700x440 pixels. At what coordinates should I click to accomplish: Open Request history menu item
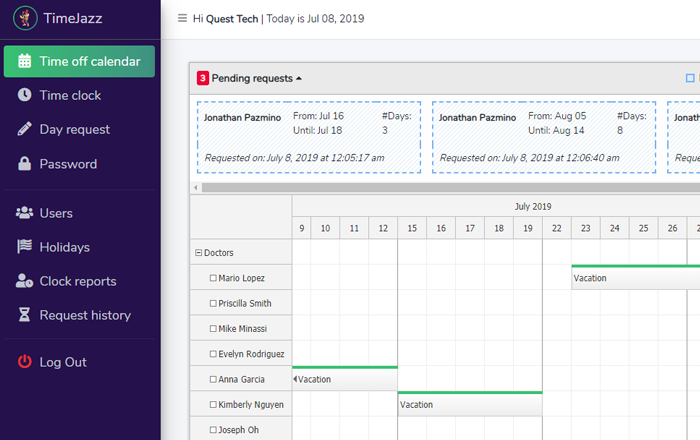[85, 315]
